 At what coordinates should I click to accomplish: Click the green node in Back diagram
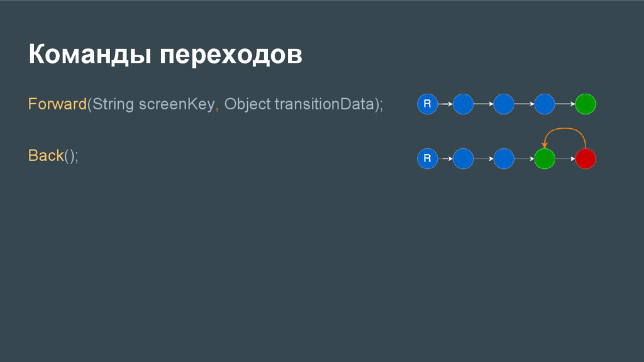point(545,158)
